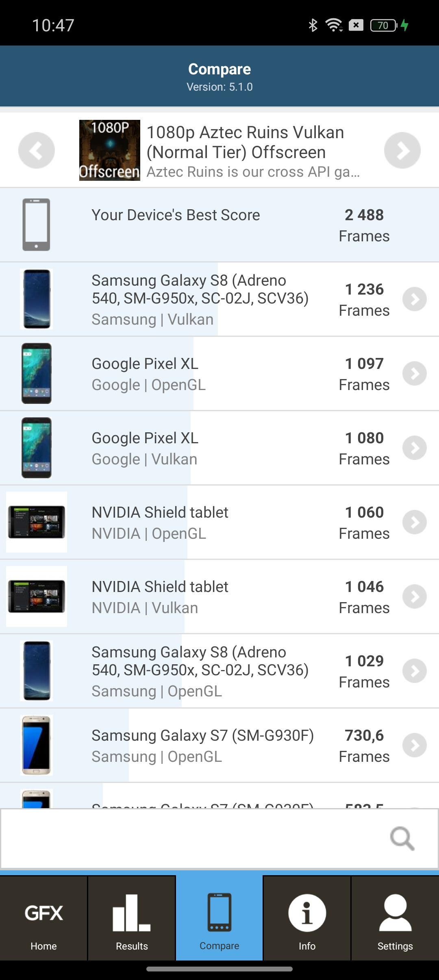The image size is (439, 980).
Task: Open NVIDIA Shield tablet OpenGL chevron
Action: (414, 522)
